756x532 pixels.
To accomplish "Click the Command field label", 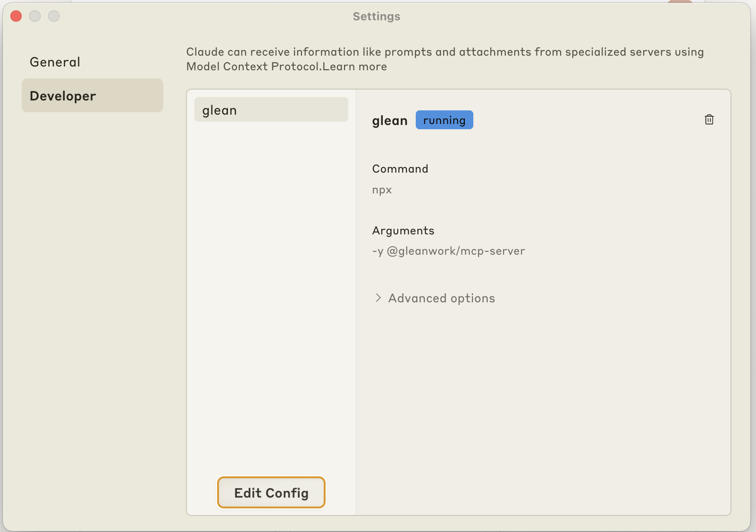I will pyautogui.click(x=400, y=169).
